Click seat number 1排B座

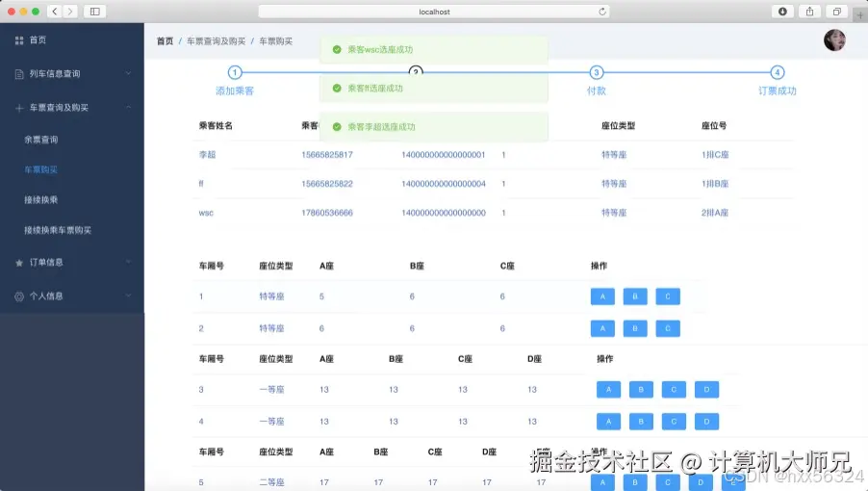(715, 184)
